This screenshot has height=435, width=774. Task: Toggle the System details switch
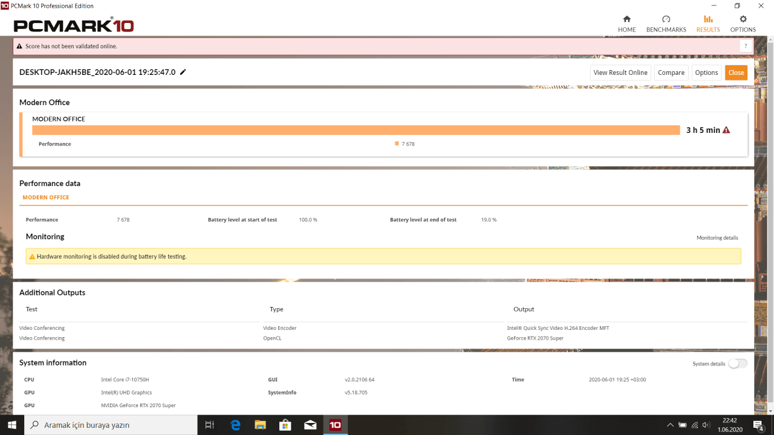click(737, 364)
